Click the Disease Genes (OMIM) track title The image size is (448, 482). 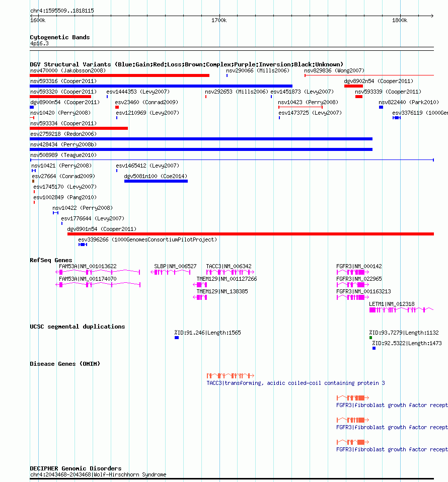65,364
